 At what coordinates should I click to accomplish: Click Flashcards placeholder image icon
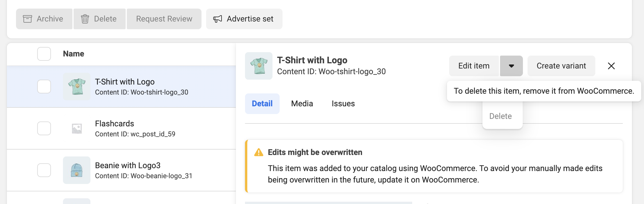(77, 128)
